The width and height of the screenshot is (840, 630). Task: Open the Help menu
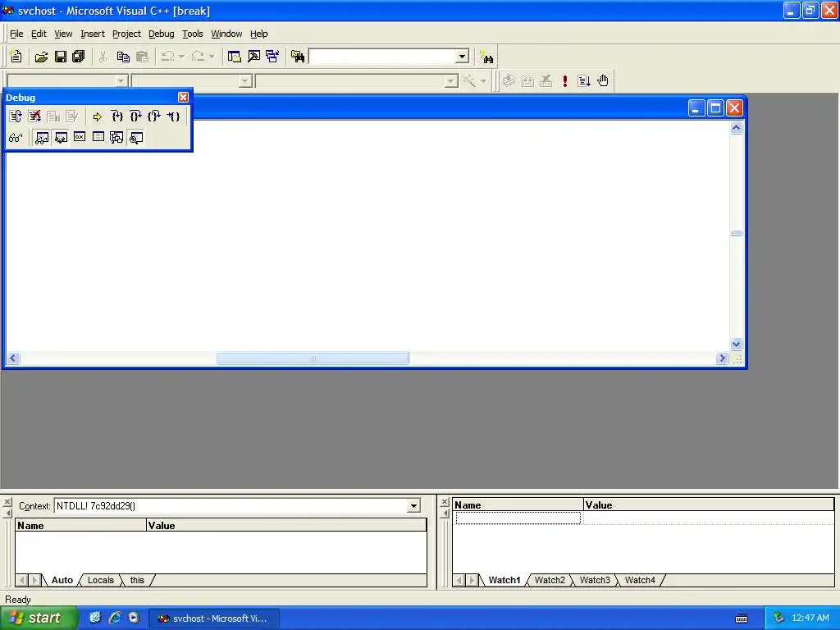(x=258, y=34)
